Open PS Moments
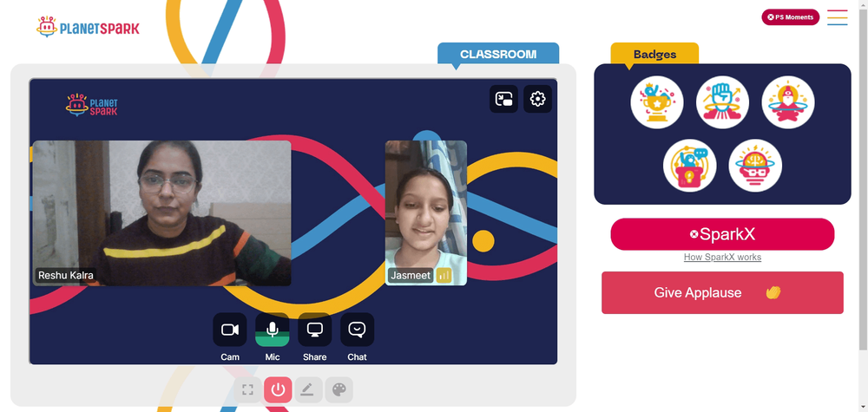868x412 pixels. [791, 17]
